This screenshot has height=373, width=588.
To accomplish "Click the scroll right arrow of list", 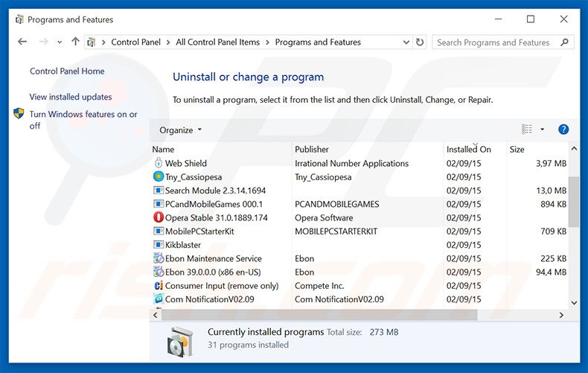I will (x=561, y=315).
